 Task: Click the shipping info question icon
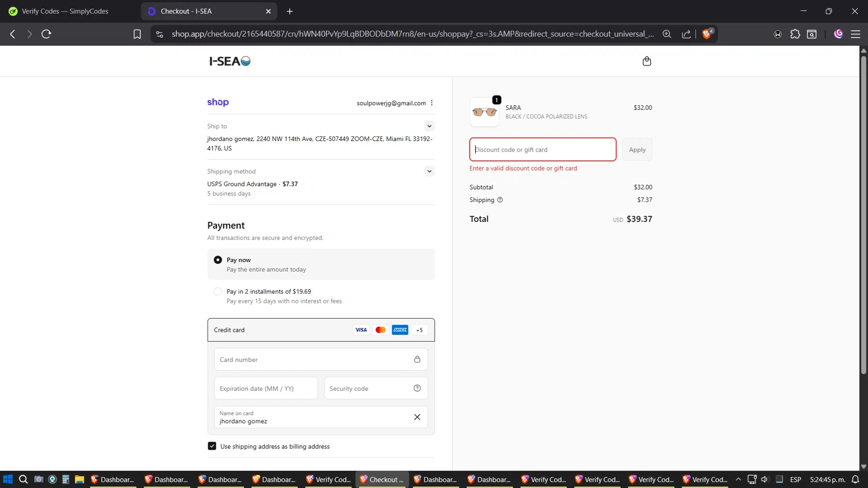pyautogui.click(x=500, y=200)
